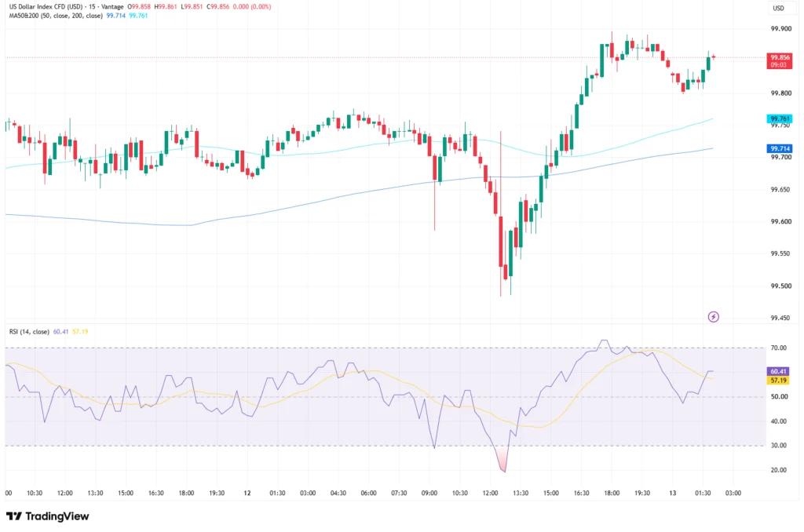Click the RSI legend value 60.41
The image size is (804, 532).
pyautogui.click(x=61, y=332)
